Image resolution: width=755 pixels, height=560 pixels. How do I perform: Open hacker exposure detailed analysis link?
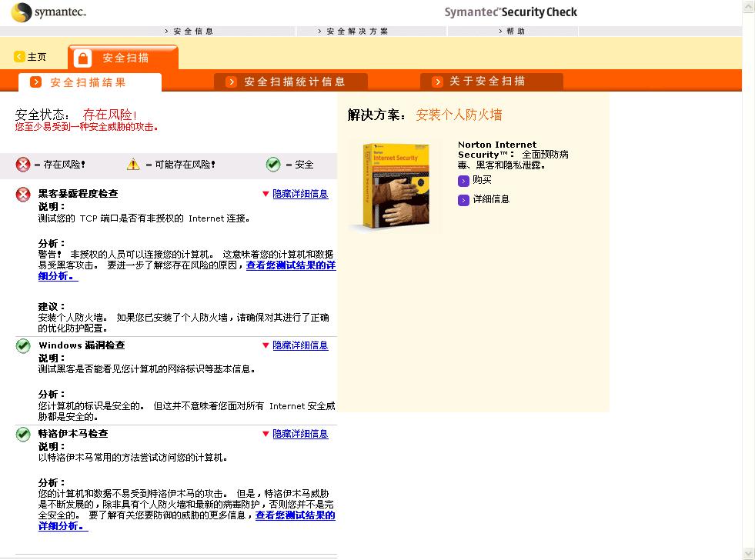(291, 265)
